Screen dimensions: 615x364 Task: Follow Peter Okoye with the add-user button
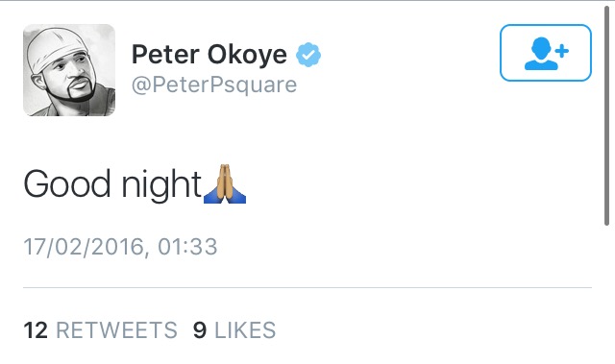pos(546,53)
